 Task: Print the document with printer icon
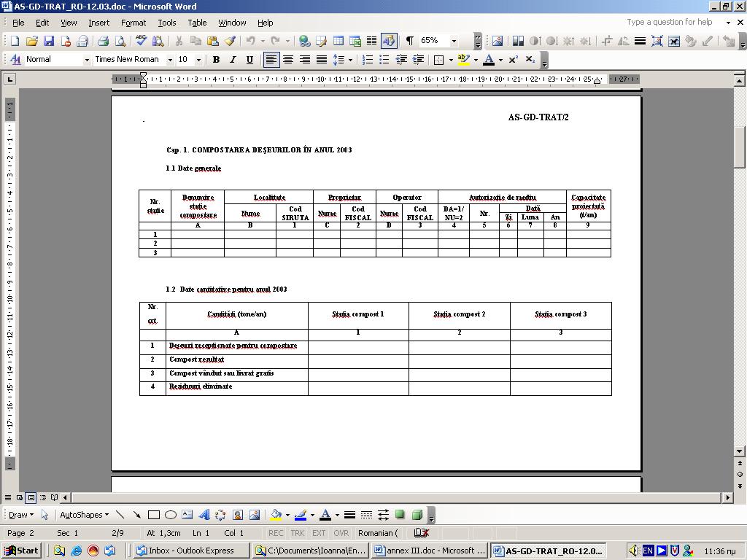[103, 41]
